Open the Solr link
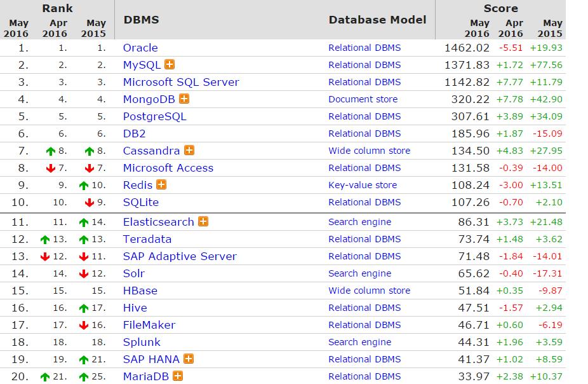Viewport: 588px width, 384px height. (x=134, y=273)
